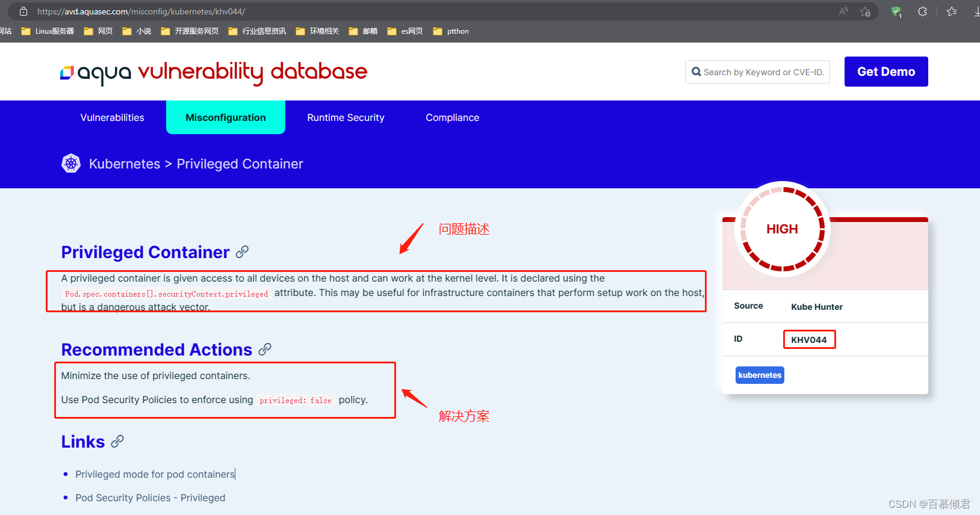Screen dimensions: 980x515
Task: Click the Privileged Container breadcrumb text
Action: click(240, 164)
